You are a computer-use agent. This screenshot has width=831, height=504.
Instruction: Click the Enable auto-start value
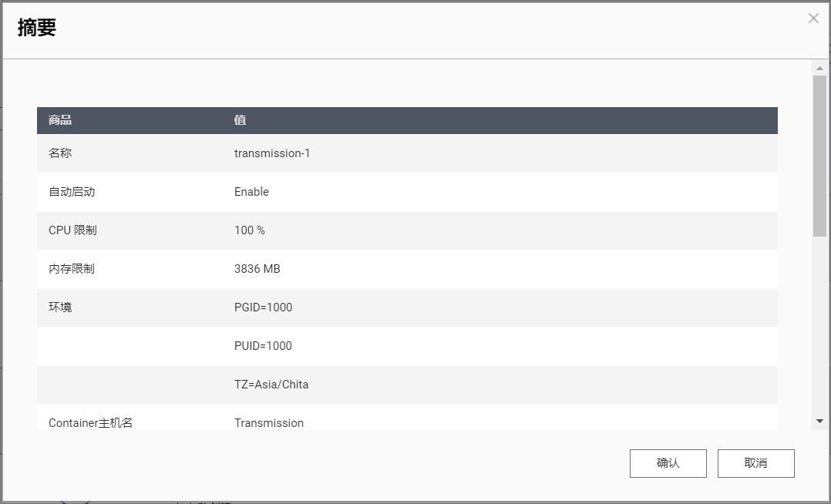pyautogui.click(x=251, y=192)
